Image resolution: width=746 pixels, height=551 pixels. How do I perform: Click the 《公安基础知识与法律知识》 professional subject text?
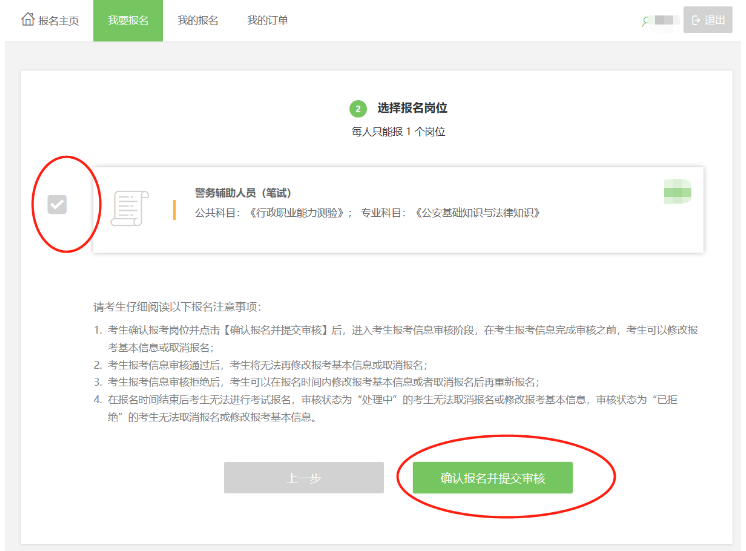477,213
